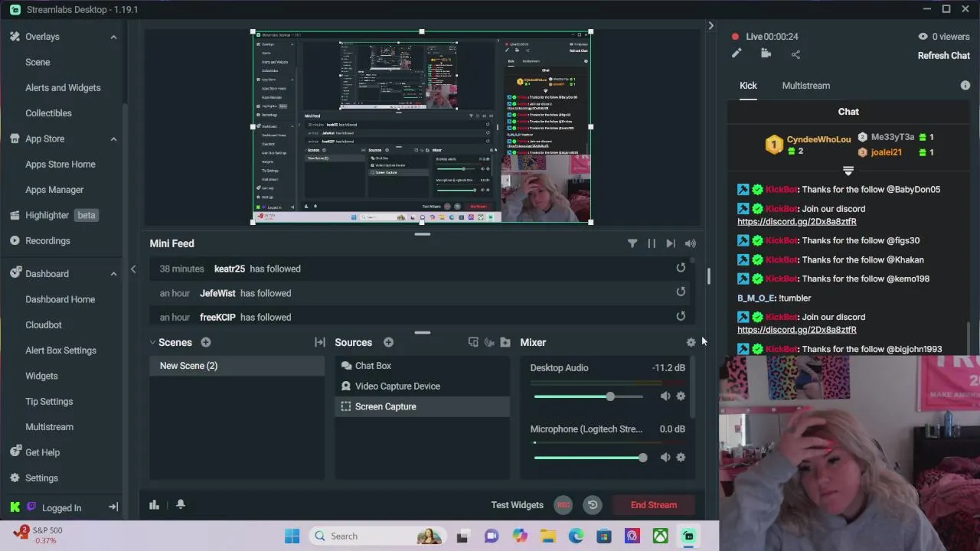Collapse the App Store sidebar section
Screen dimensions: 980x551
click(x=113, y=139)
